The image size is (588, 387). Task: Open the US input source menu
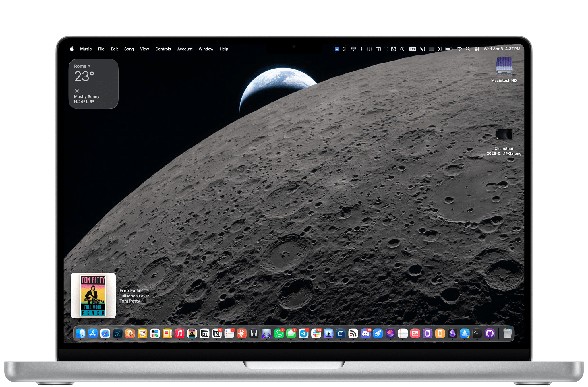click(x=413, y=49)
